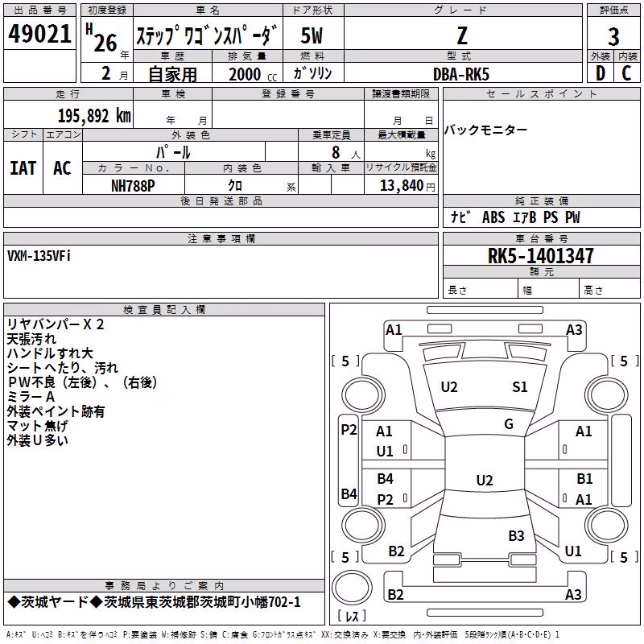Click the grade value Z
Viewport: 644px width, 644px height.
tap(462, 35)
